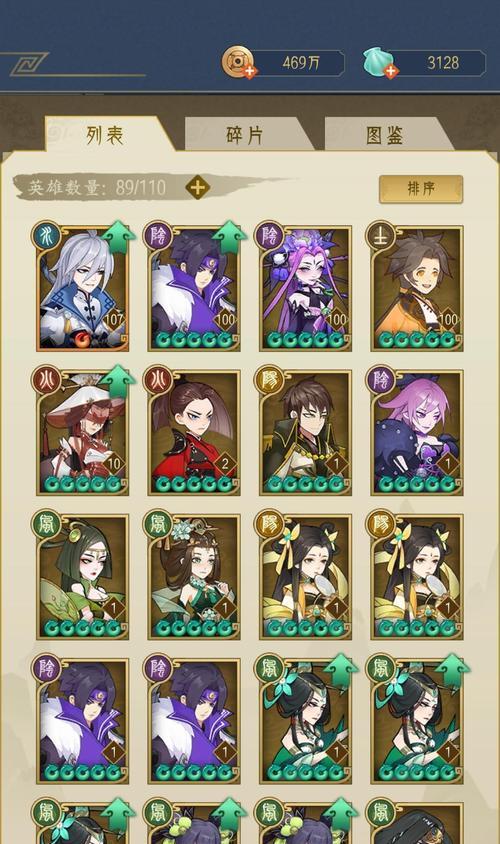Select the level 2 red-robed fire hero
The width and height of the screenshot is (500, 844).
[x=194, y=432]
